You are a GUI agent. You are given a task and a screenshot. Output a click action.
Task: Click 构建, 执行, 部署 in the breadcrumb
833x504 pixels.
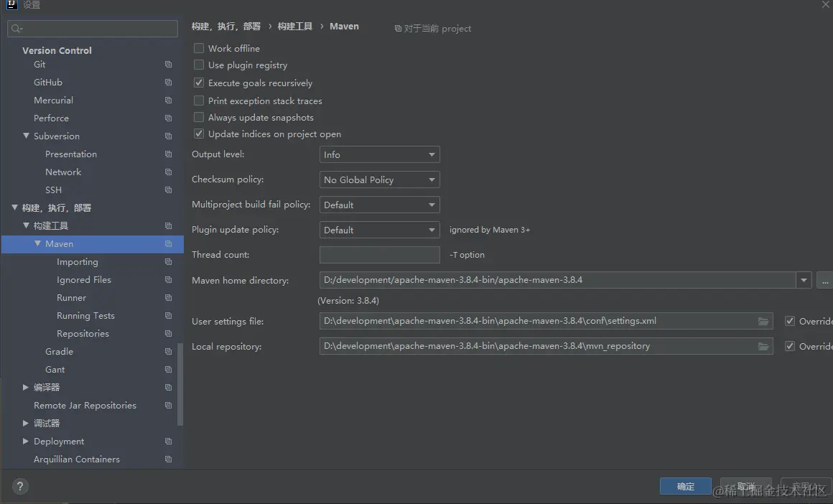(x=226, y=27)
